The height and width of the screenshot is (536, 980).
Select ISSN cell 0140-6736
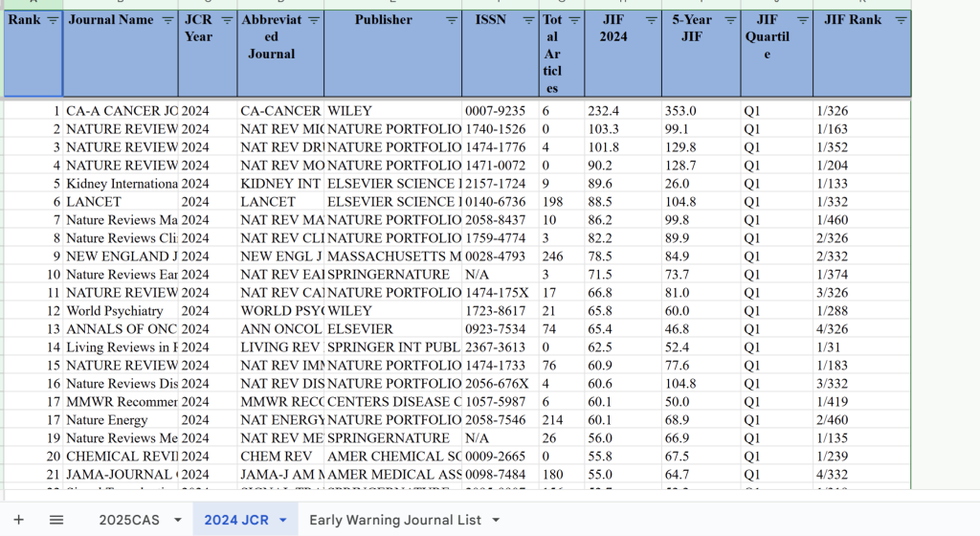pyautogui.click(x=500, y=202)
